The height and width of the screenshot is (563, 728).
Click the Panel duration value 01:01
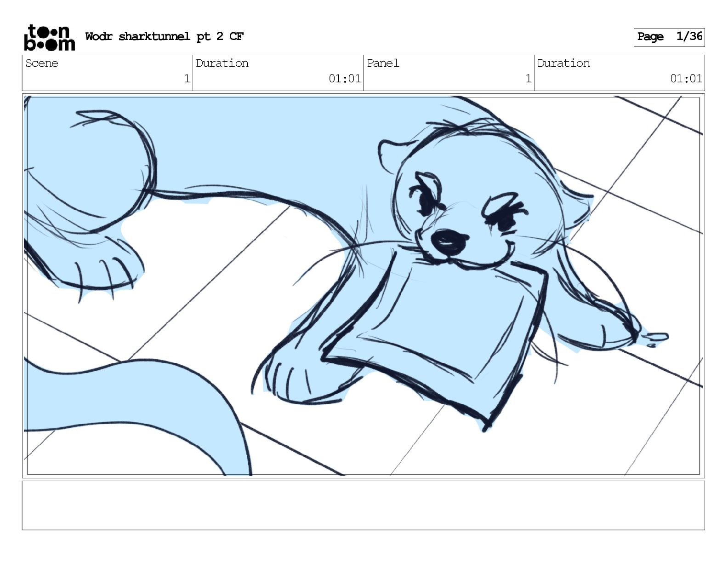pyautogui.click(x=686, y=79)
